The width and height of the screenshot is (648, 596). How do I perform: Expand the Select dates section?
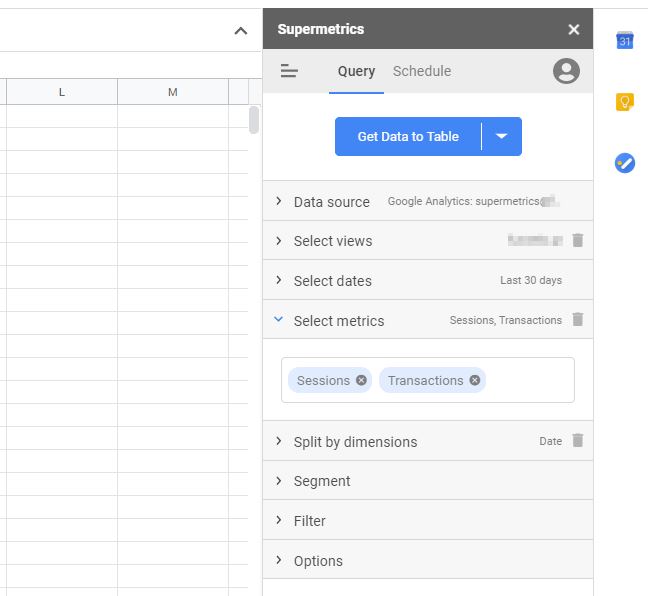tap(428, 281)
